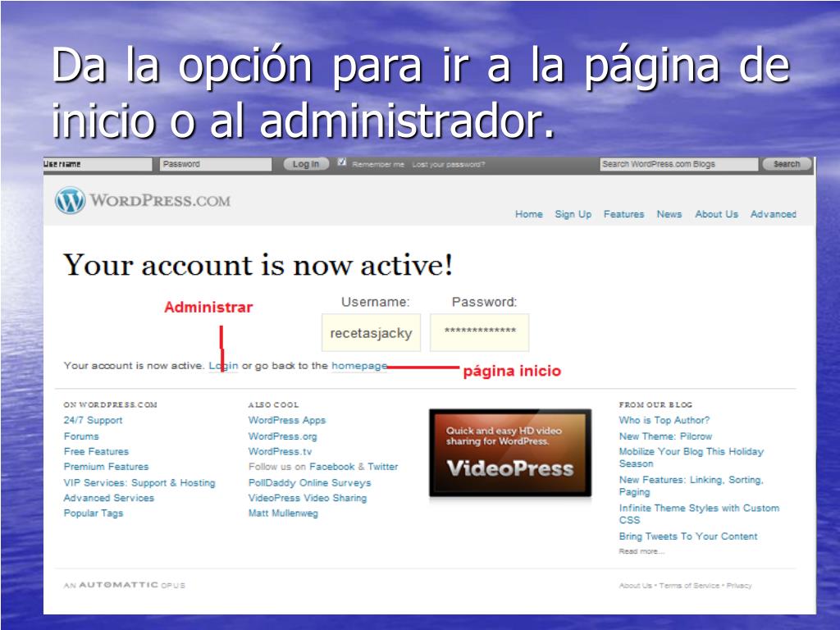Click the Password field in top bar
The image size is (840, 630).
pos(216,164)
